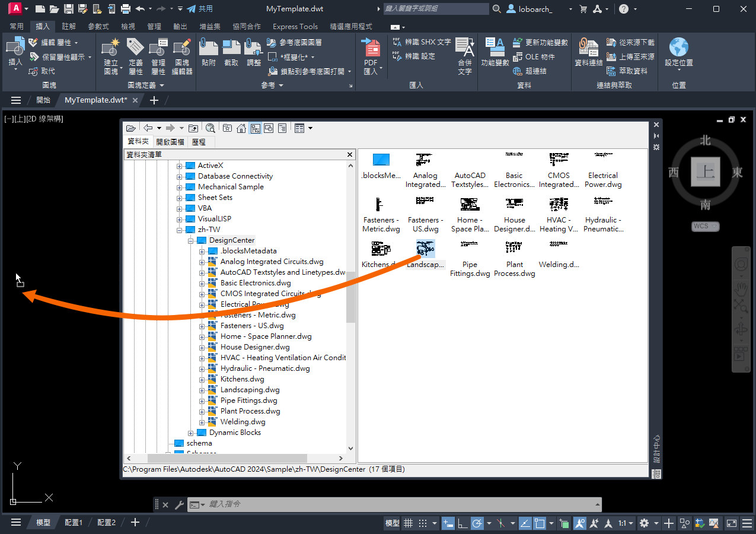Switch to 配置1 layout tab
Screen dimensions: 756x534
74,523
